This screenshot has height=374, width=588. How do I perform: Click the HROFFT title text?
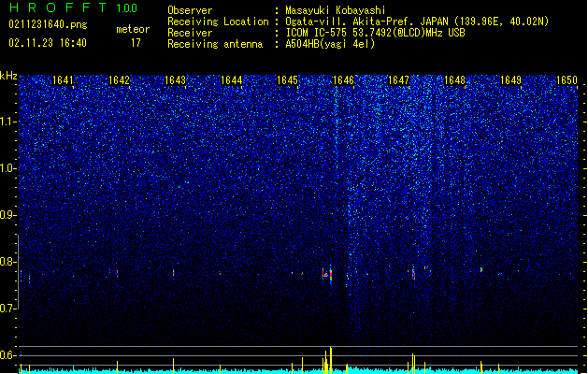tap(58, 7)
